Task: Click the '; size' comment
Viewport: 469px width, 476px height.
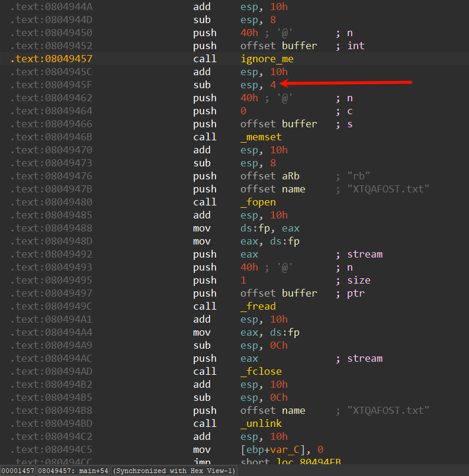Action: (x=353, y=280)
